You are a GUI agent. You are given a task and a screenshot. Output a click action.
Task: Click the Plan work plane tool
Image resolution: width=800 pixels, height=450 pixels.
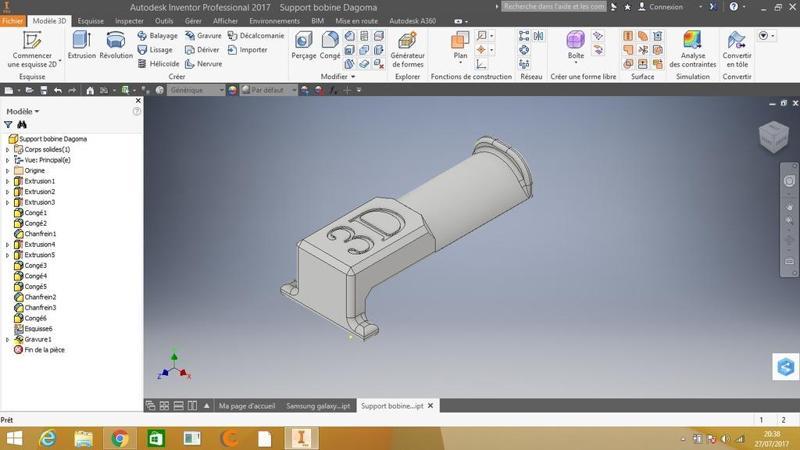tap(460, 47)
